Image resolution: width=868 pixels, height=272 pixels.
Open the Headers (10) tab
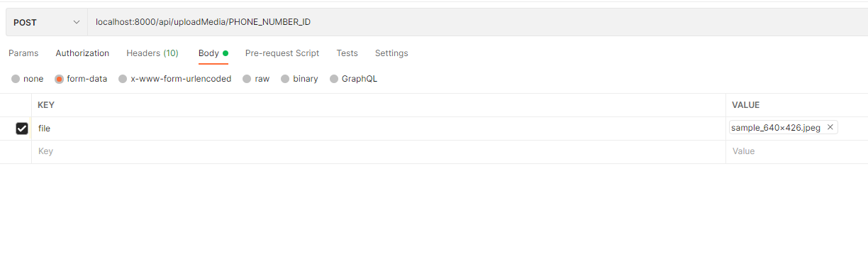click(x=152, y=53)
